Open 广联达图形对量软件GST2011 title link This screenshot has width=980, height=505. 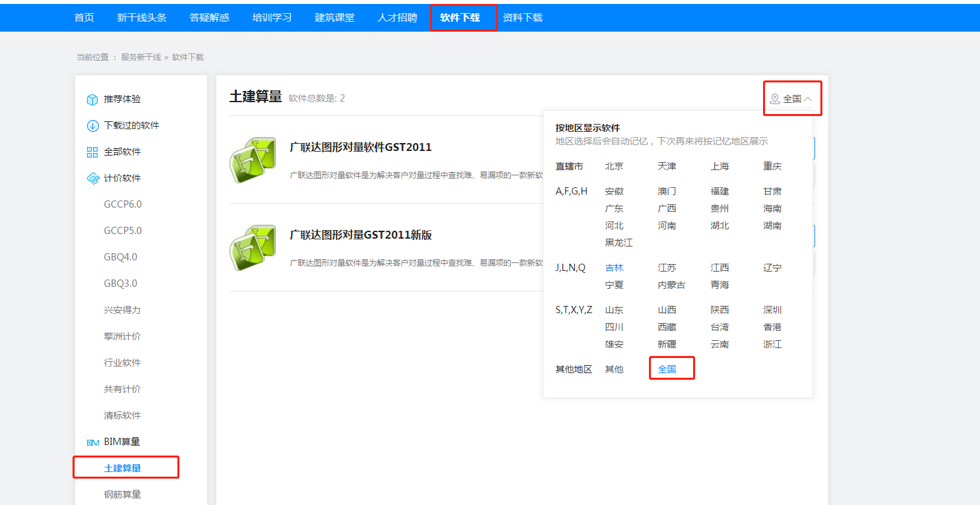point(361,147)
